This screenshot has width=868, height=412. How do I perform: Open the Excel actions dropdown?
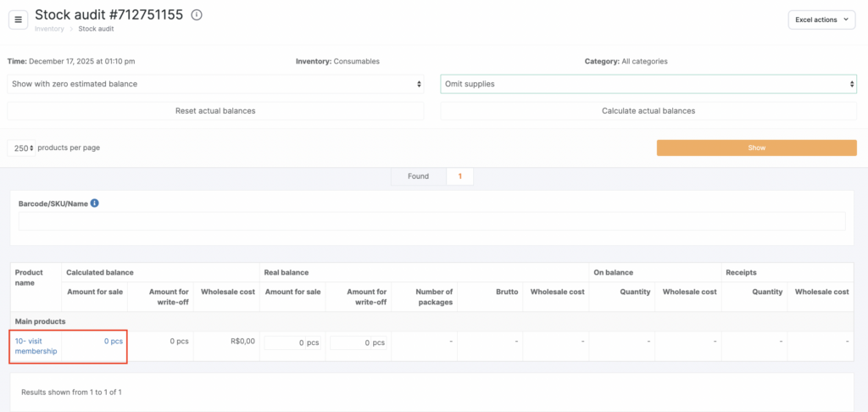click(821, 19)
